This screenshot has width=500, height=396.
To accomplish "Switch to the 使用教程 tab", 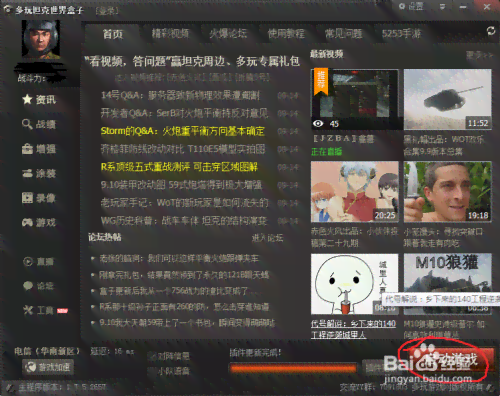I will (x=286, y=33).
